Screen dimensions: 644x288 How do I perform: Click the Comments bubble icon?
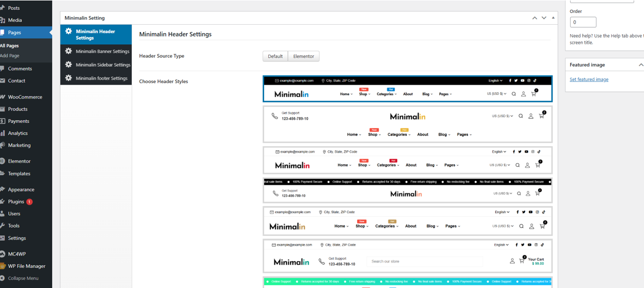2,69
